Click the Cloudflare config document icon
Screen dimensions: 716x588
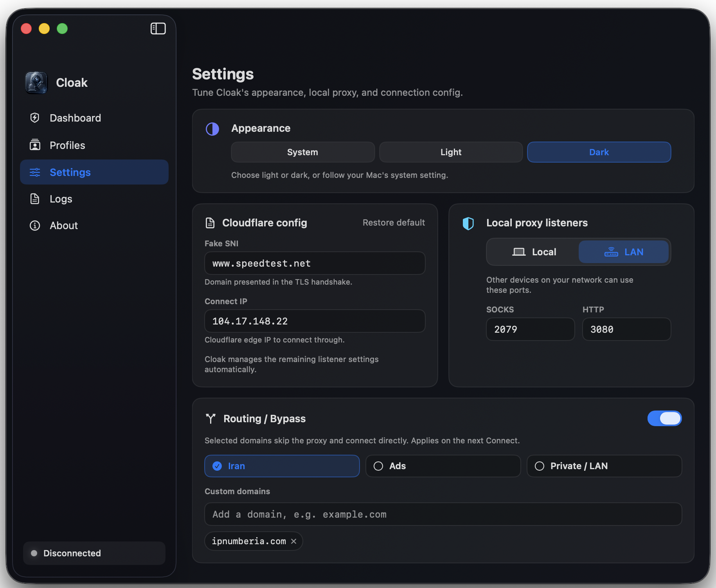pos(210,223)
